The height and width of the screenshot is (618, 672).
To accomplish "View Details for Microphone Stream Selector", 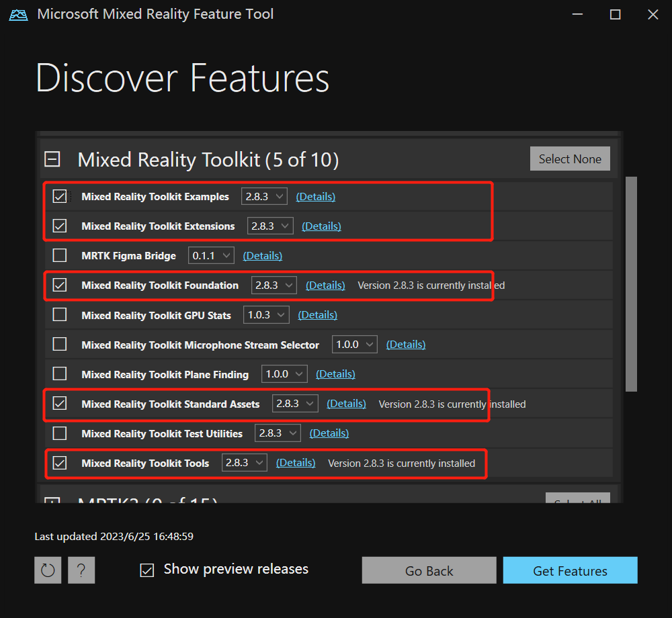I will (x=406, y=345).
